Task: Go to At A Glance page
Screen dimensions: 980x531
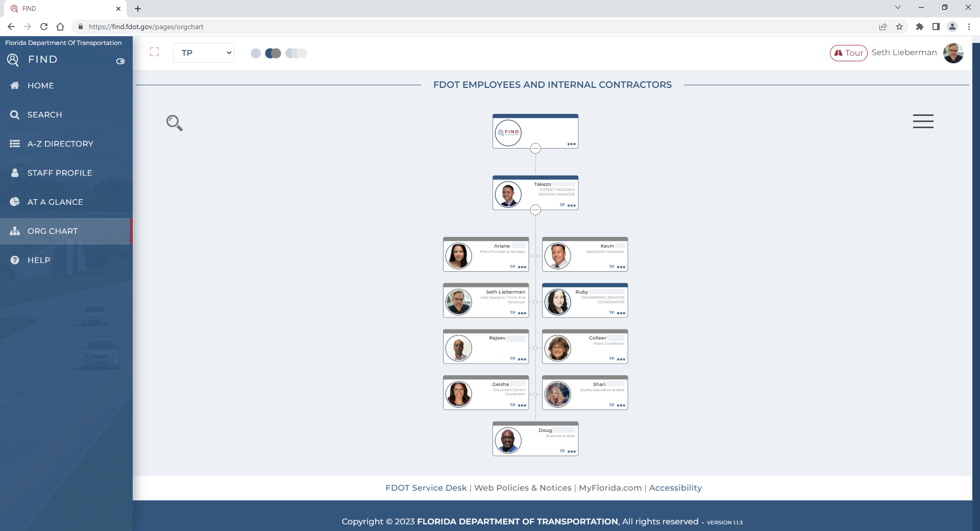Action: (x=55, y=202)
